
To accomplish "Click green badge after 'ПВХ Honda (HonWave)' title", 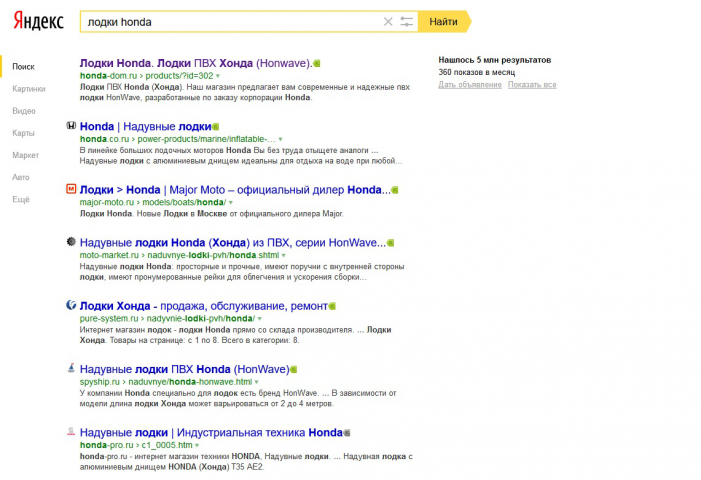I will click(x=294, y=370).
